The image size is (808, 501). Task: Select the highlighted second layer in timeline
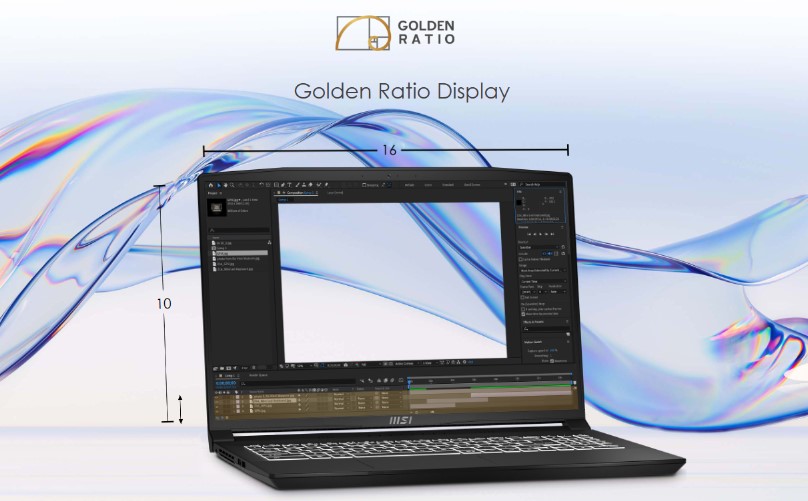click(274, 400)
